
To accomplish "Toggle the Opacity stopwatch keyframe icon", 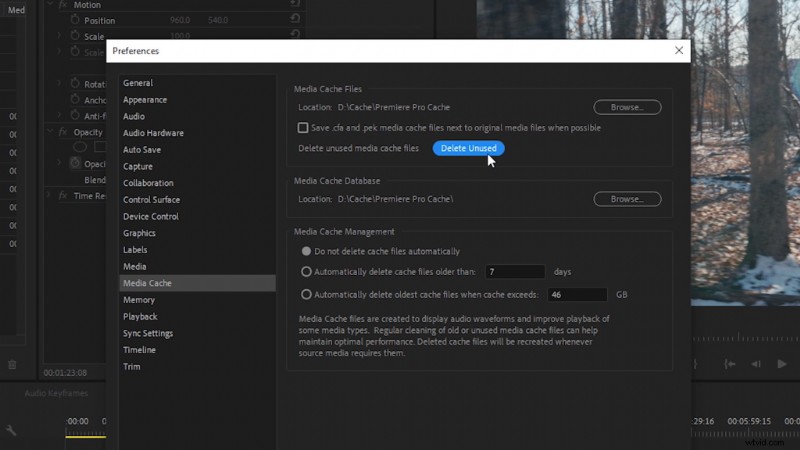I will 75,163.
